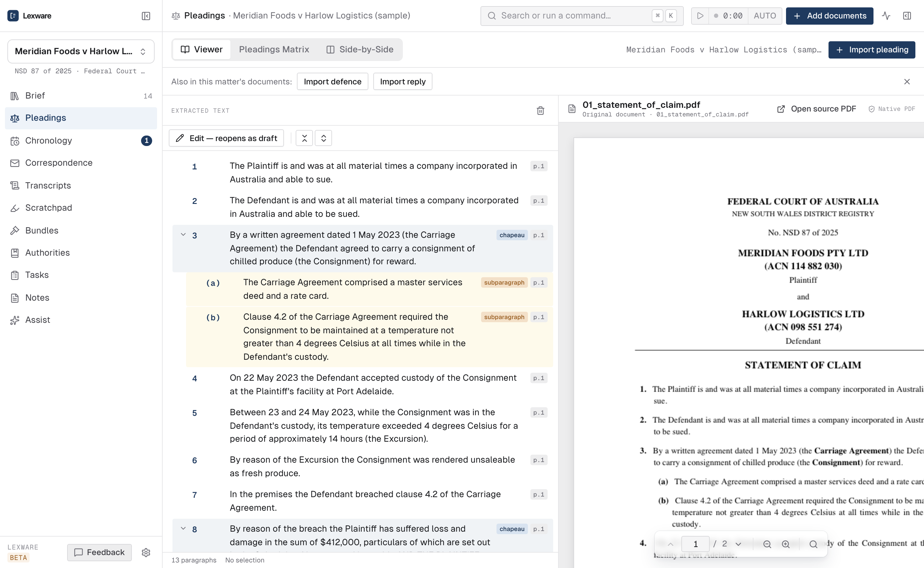The height and width of the screenshot is (568, 924).
Task: Open Scratchpad in the sidebar
Action: click(81, 208)
